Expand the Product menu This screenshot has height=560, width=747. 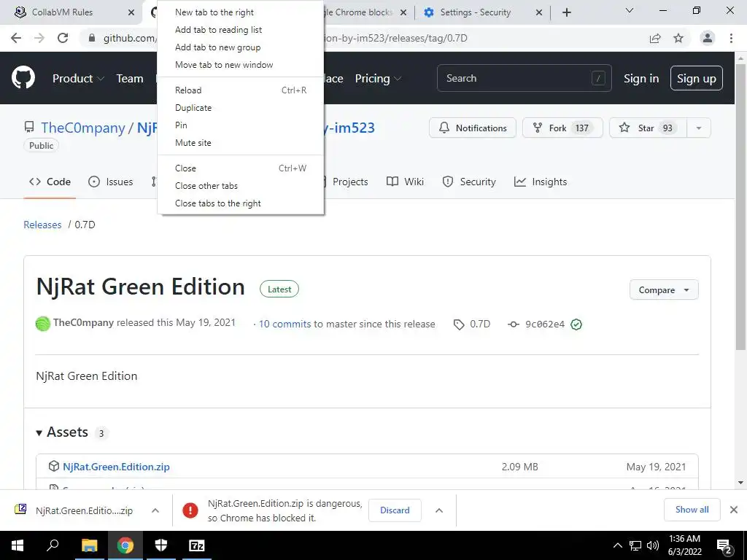[x=78, y=79]
